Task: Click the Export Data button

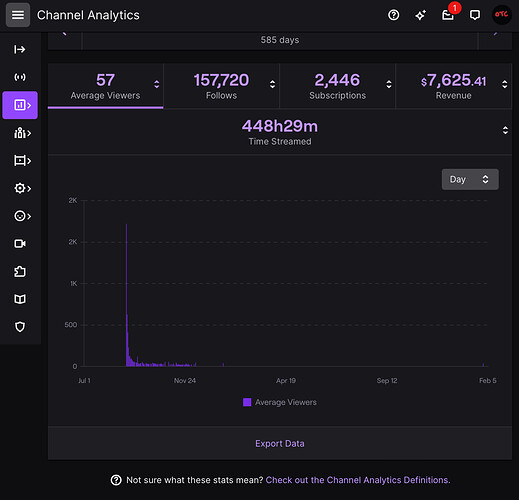Action: [280, 443]
